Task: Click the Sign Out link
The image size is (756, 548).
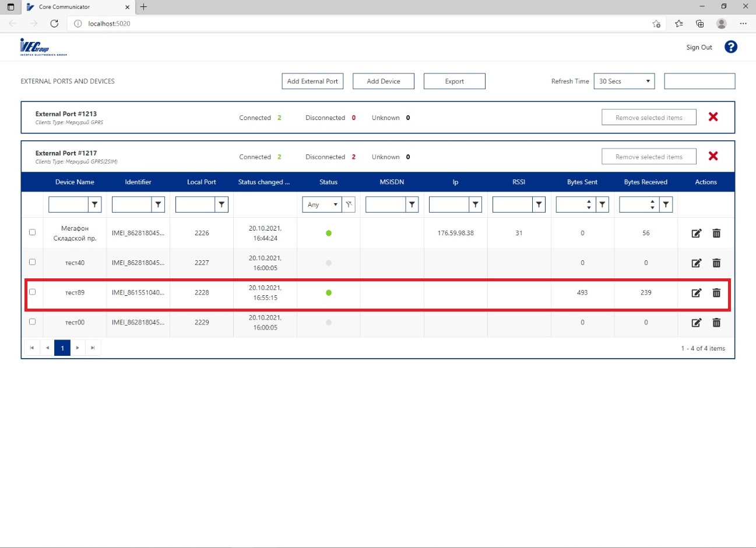Action: coord(699,48)
